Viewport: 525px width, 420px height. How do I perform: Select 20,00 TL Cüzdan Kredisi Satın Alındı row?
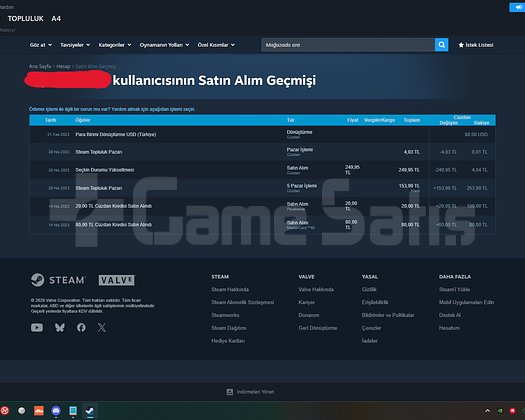[262, 206]
